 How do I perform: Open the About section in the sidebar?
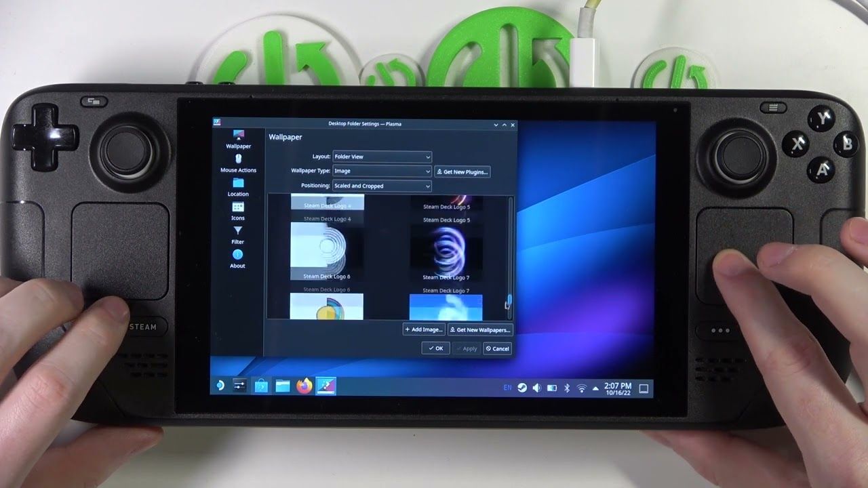(237, 259)
